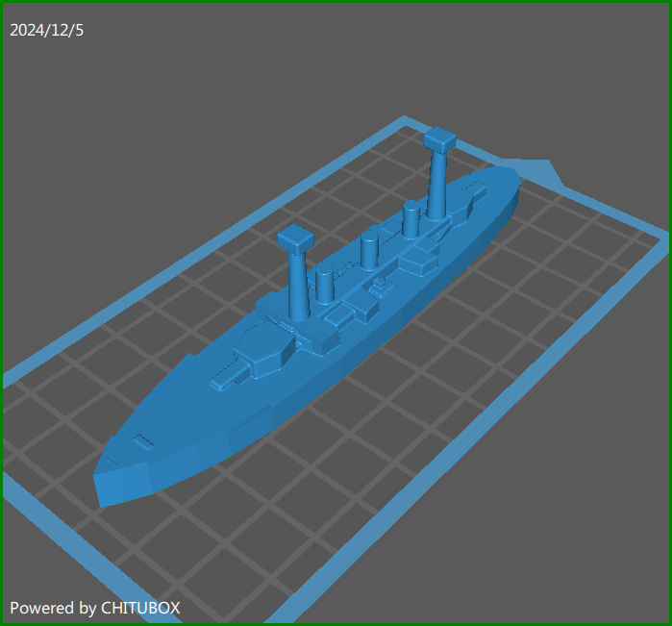
Task: Select the square platform atop the shorter mast
Action: 295,238
